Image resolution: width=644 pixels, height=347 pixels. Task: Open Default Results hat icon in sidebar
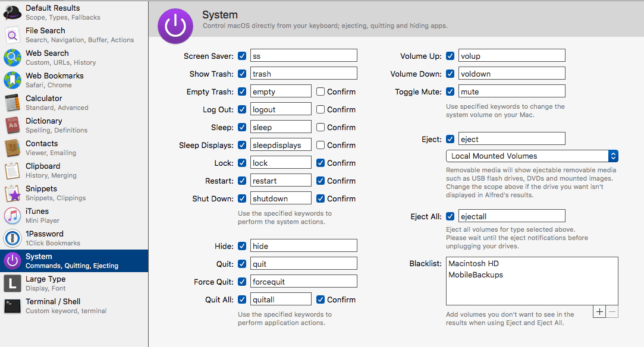(12, 12)
